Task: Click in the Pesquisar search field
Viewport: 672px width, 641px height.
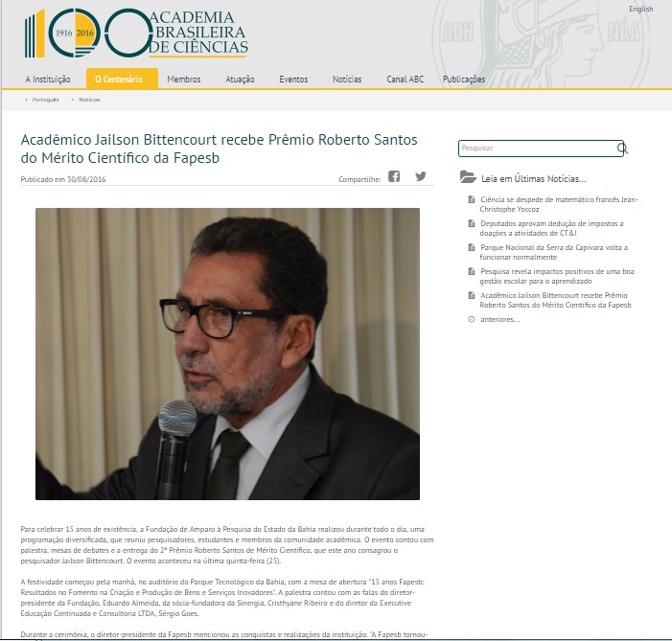Action: click(x=537, y=149)
